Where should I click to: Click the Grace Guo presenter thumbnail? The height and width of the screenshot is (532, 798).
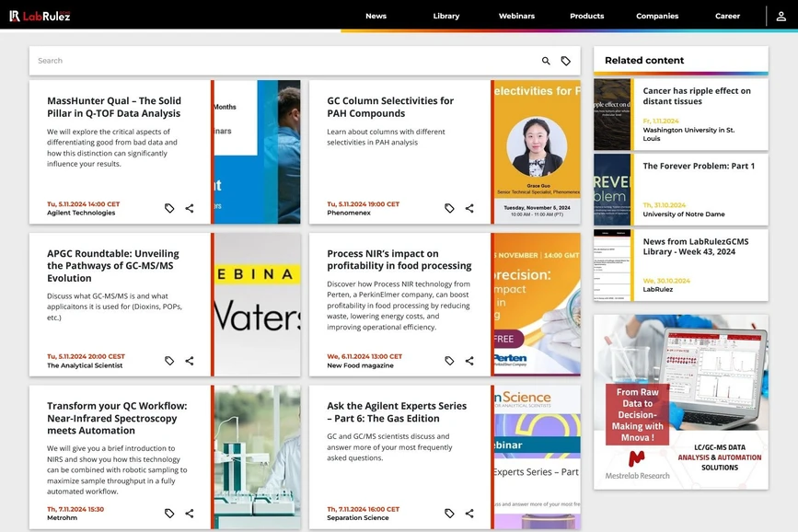pos(537,152)
